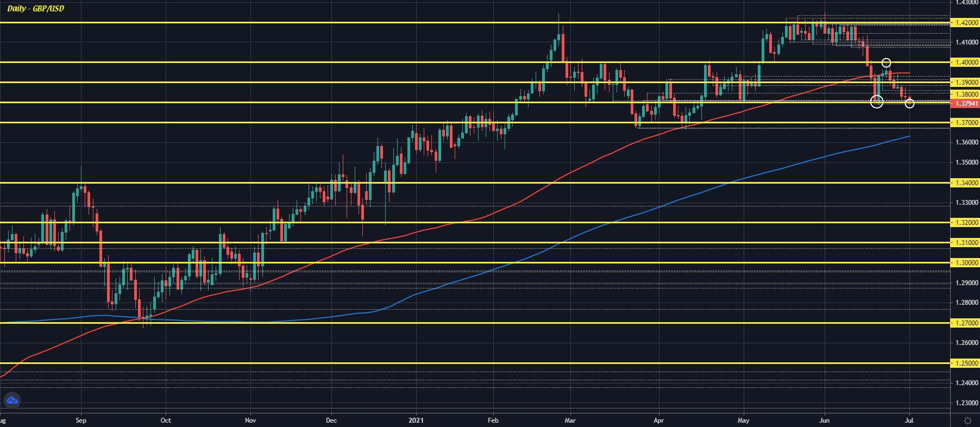980x427 pixels.
Task: Select the Nov label on time axis
Action: coord(250,420)
